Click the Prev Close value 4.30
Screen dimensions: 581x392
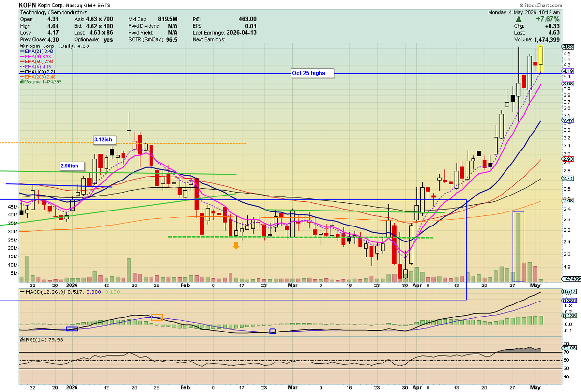54,40
